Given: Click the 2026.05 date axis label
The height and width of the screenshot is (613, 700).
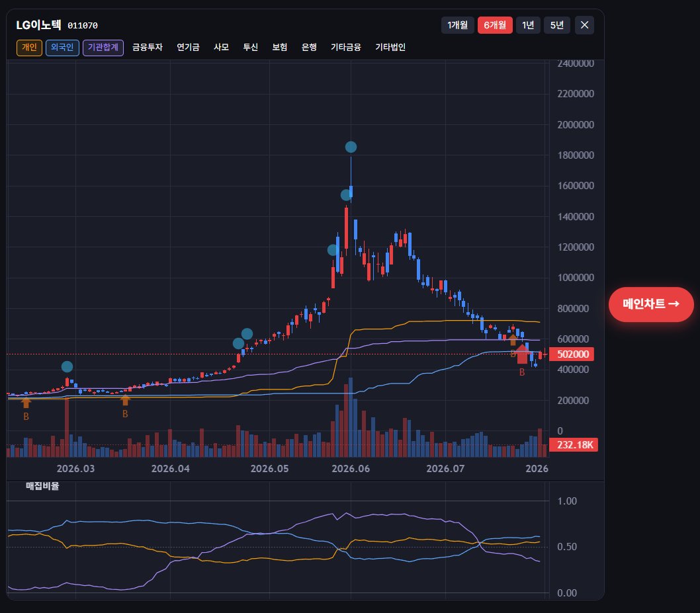Looking at the screenshot, I should point(269,468).
